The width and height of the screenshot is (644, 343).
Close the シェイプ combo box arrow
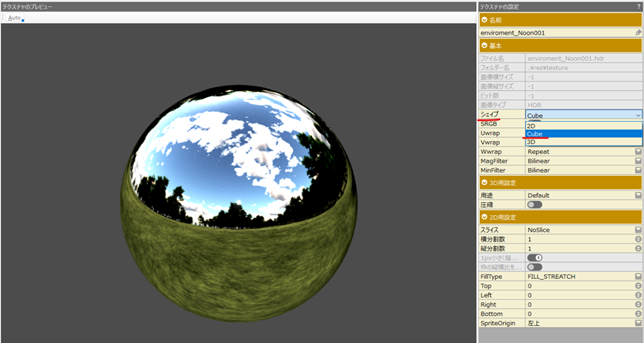[638, 116]
